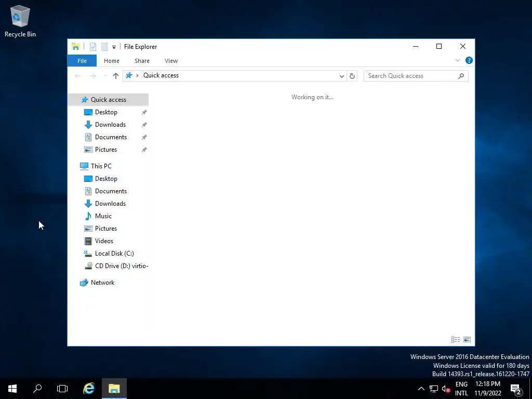Open address bar history dropdown
532x399 pixels.
coord(342,76)
